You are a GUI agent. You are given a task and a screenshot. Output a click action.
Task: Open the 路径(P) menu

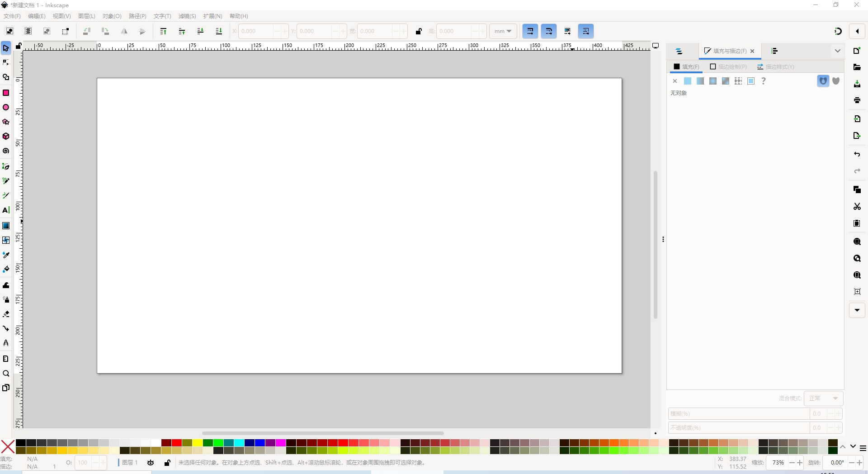tap(137, 16)
